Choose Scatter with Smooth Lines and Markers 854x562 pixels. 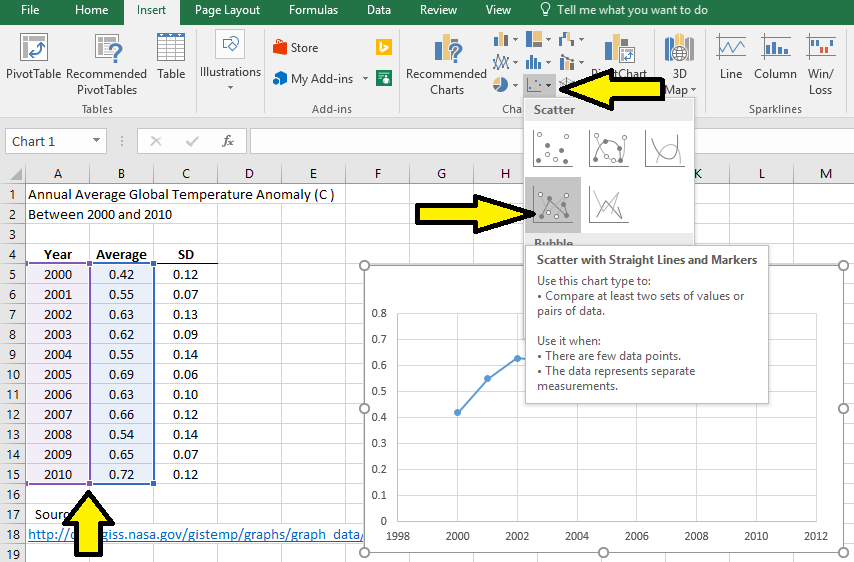coord(608,149)
